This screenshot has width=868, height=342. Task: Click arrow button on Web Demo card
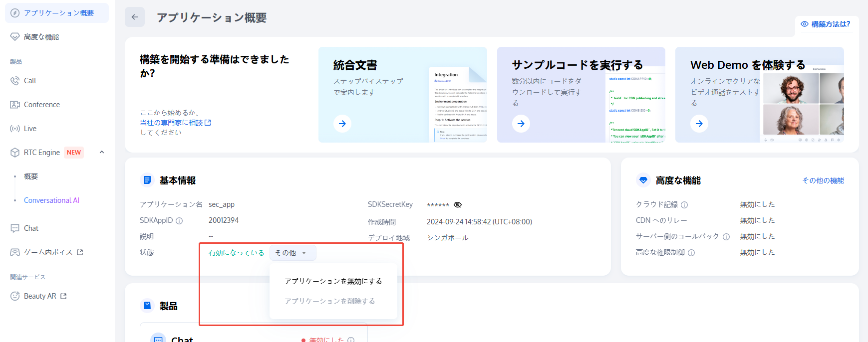click(699, 124)
